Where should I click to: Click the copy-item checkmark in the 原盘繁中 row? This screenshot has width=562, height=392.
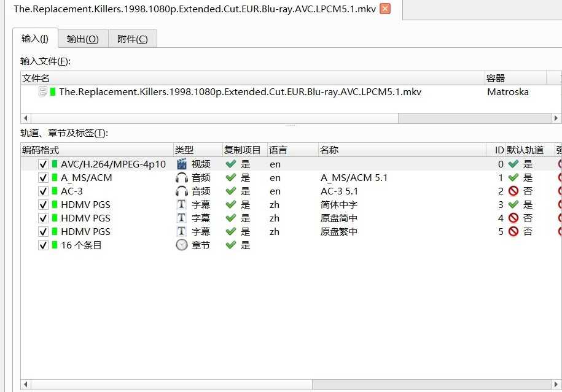click(231, 231)
